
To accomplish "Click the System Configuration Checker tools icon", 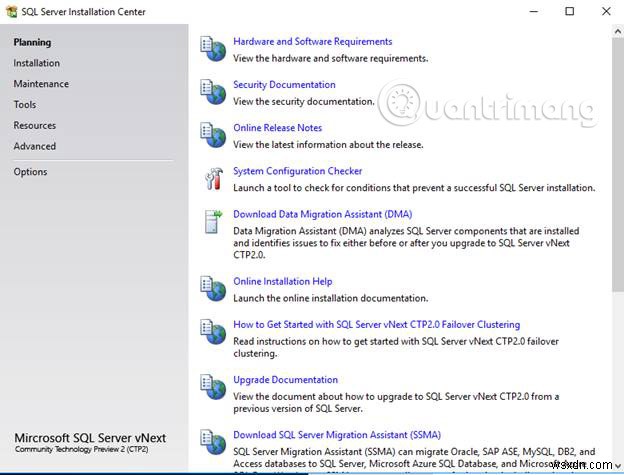I will [214, 179].
